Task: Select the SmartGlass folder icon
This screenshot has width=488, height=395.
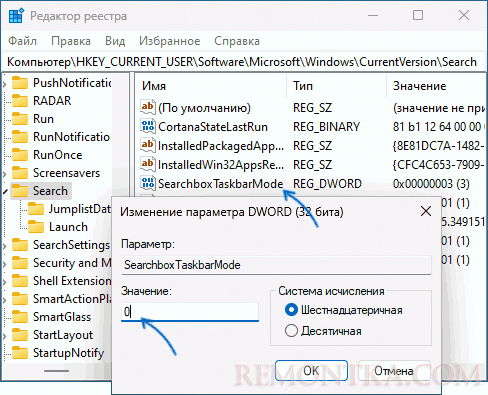Action: tap(20, 317)
